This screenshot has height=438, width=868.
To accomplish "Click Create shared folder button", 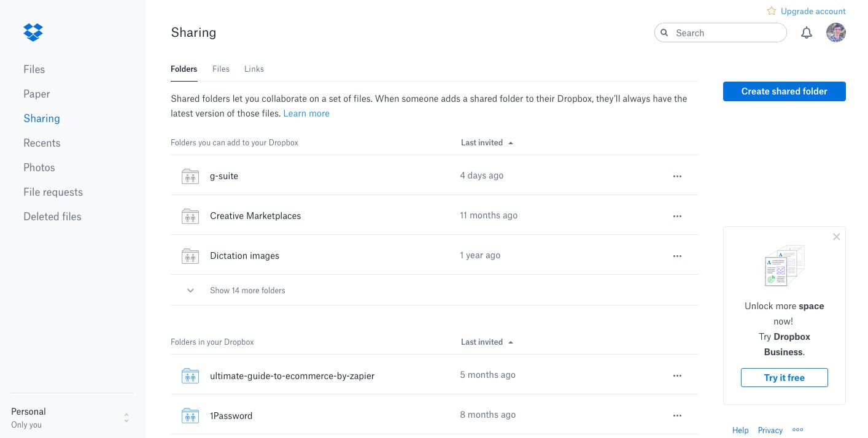I will click(x=784, y=91).
